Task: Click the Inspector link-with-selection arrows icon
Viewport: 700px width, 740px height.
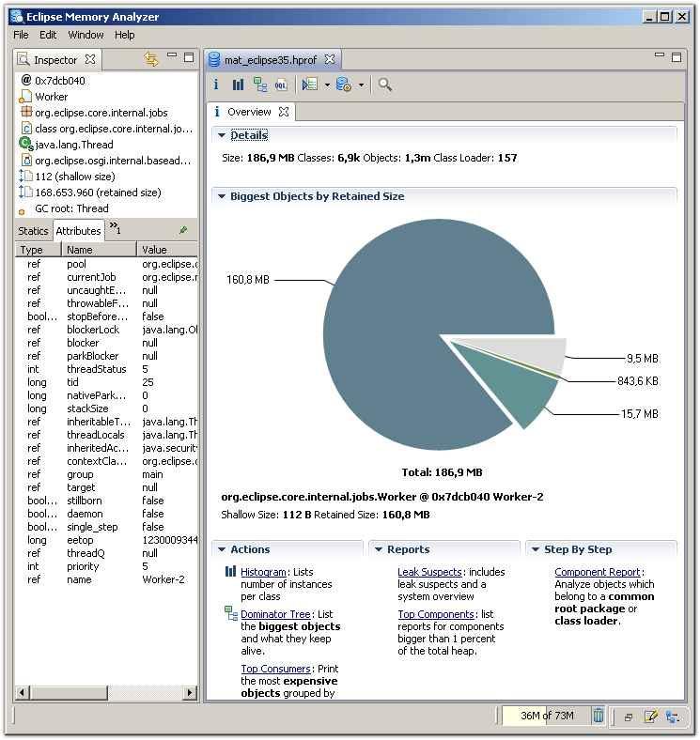Action: pos(150,59)
